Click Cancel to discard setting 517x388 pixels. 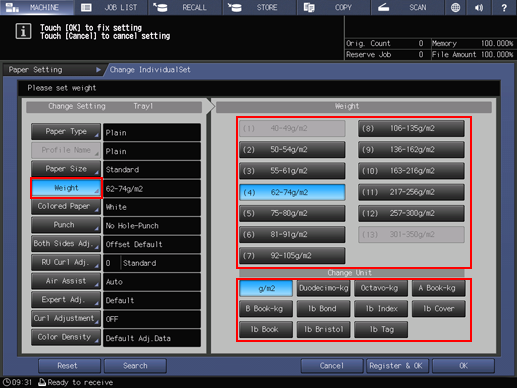pyautogui.click(x=332, y=366)
